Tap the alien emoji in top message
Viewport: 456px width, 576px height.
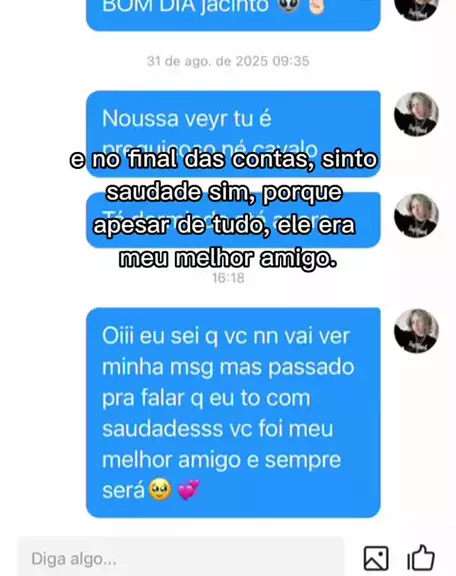[x=290, y=6]
